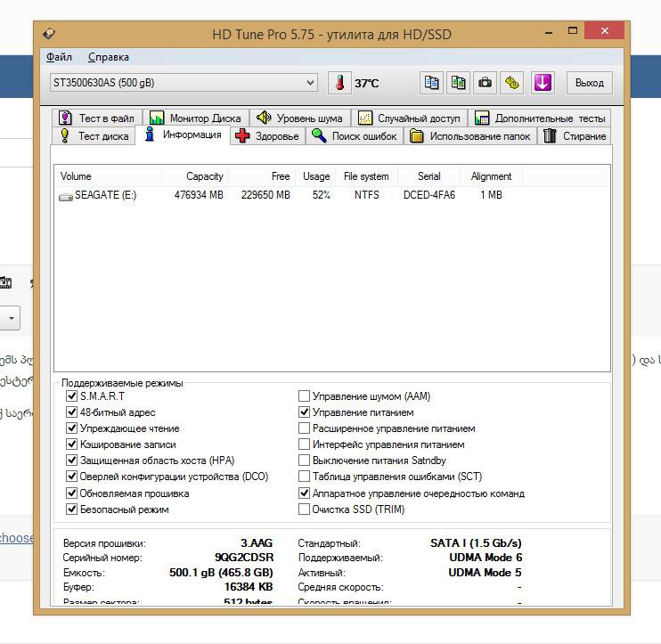The width and height of the screenshot is (661, 644).
Task: Open the Монитор Диска tab
Action: 195,118
